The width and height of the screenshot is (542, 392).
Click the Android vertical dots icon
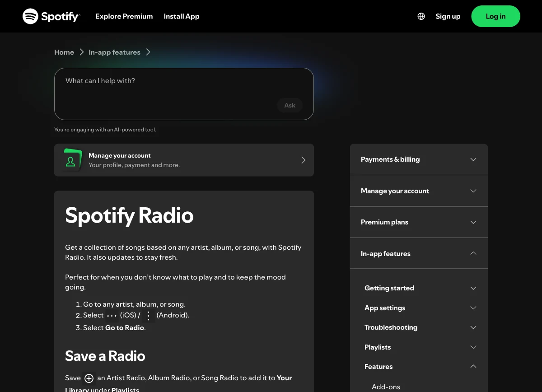[x=148, y=316]
